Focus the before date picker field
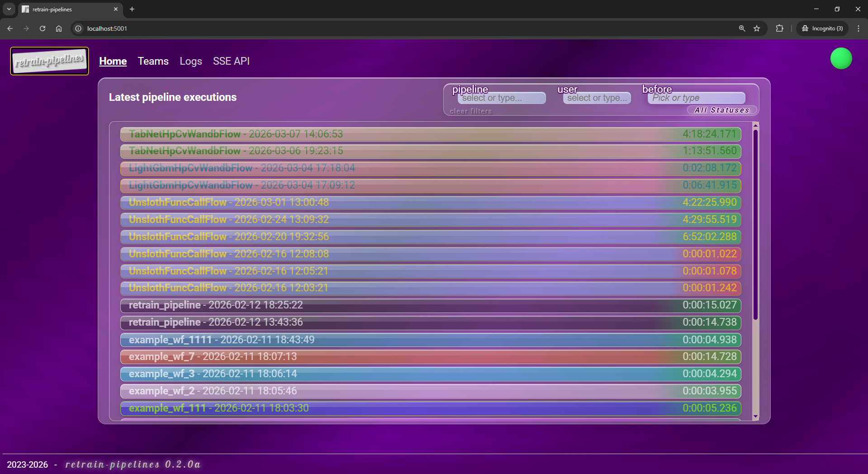Screen dimensions: 868x474 pos(696,98)
